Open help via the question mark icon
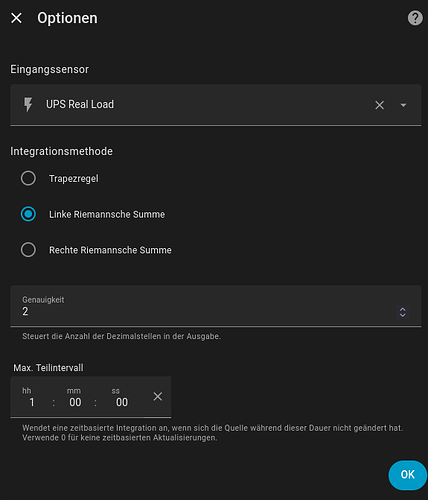The width and height of the screenshot is (428, 500). point(415,18)
